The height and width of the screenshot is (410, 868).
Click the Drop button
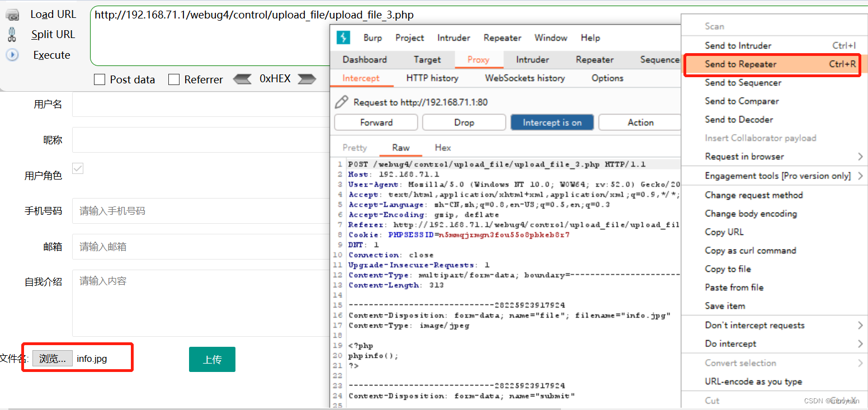(464, 122)
